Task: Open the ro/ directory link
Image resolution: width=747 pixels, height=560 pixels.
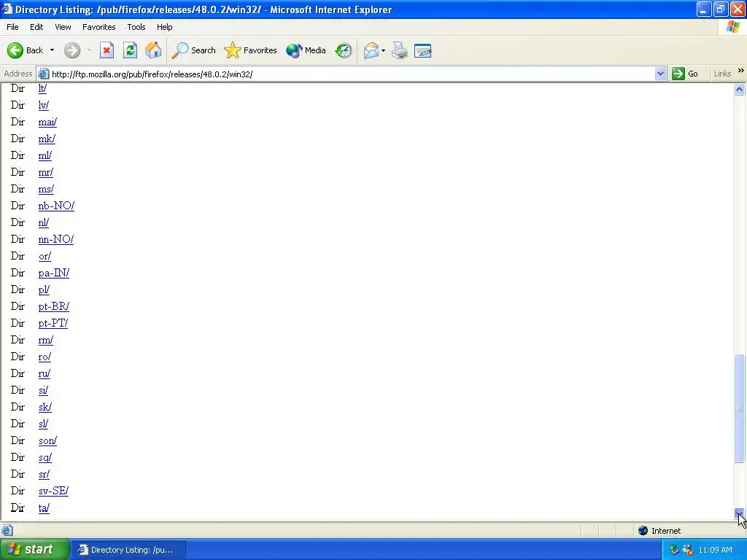Action: coord(44,357)
